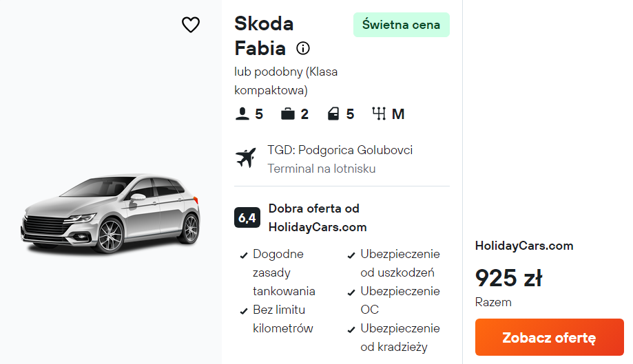The height and width of the screenshot is (364, 633).
Task: Click the passenger seats icon
Action: [242, 114]
